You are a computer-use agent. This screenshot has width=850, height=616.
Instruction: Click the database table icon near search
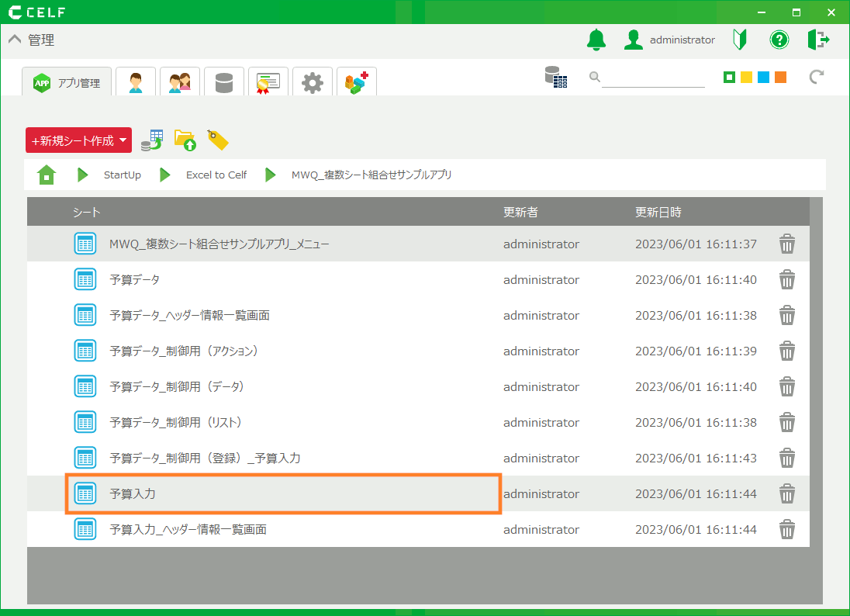[555, 77]
